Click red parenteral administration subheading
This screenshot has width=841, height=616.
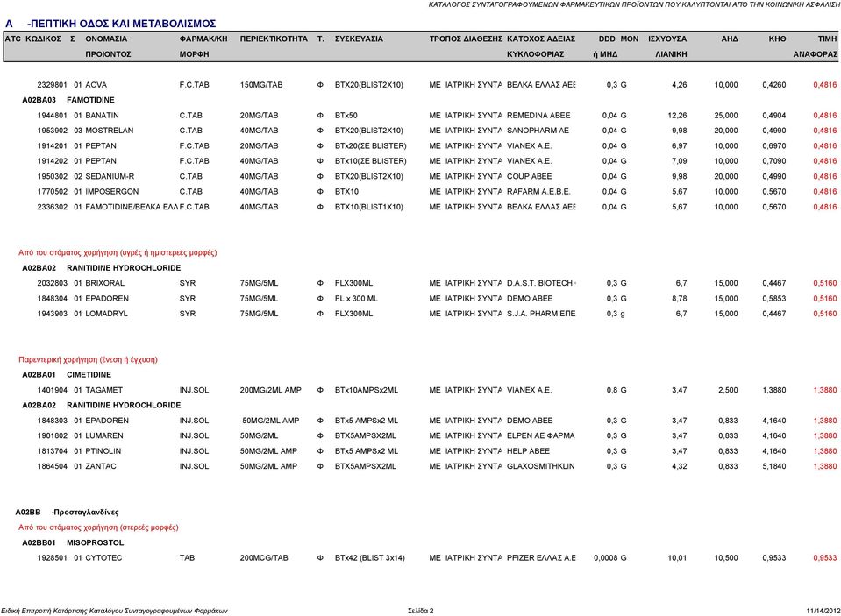pyautogui.click(x=88, y=360)
